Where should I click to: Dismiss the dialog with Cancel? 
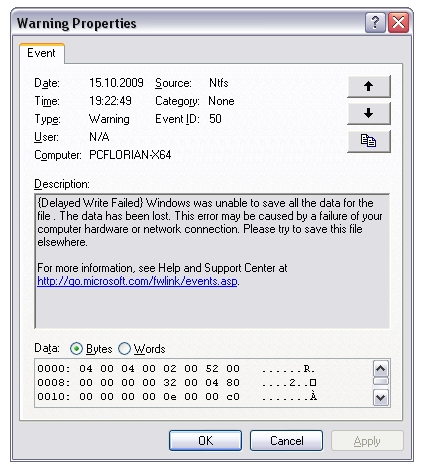(x=286, y=441)
